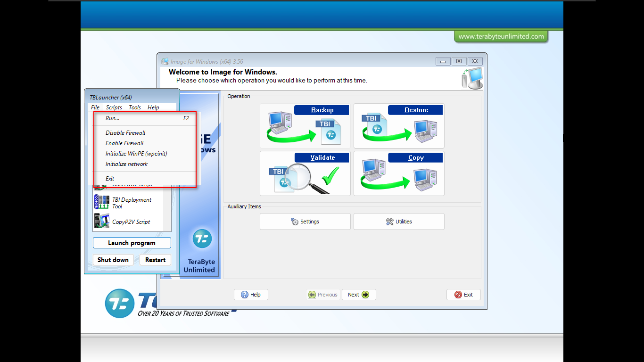Open the Help menu in TBLauncher
Image resolution: width=644 pixels, height=362 pixels.
[x=153, y=107]
